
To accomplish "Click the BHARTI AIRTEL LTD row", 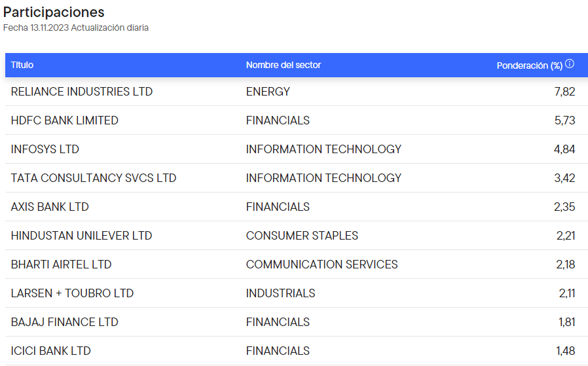I will click(x=62, y=265).
